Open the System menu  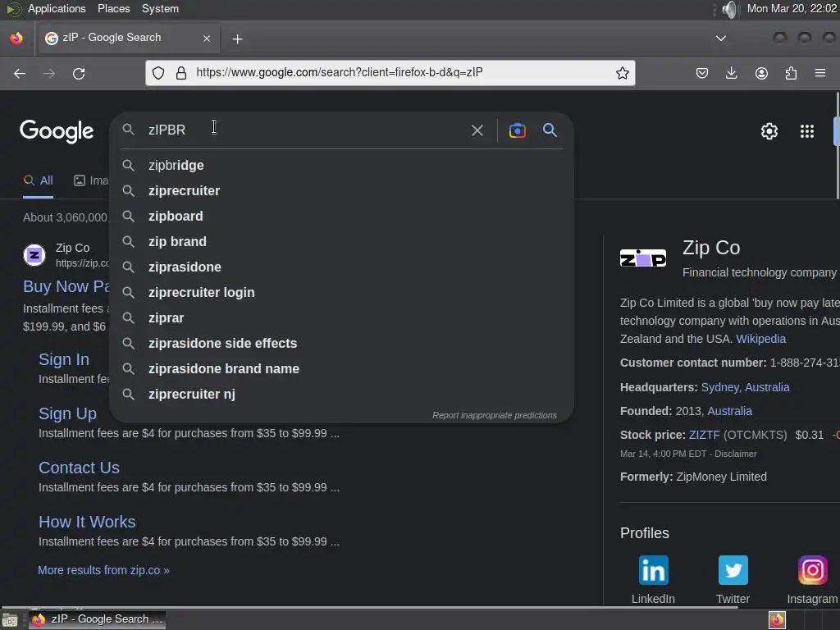tap(160, 8)
